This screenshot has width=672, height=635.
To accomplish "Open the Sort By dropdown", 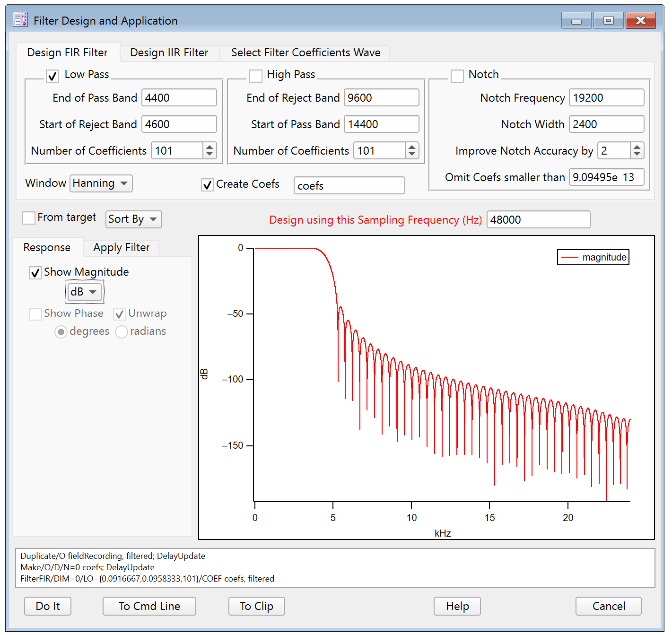I will tap(133, 219).
